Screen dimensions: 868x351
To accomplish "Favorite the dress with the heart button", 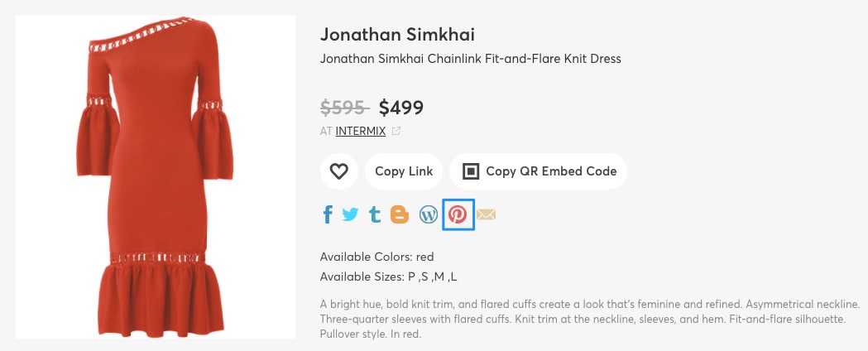I will coord(338,171).
